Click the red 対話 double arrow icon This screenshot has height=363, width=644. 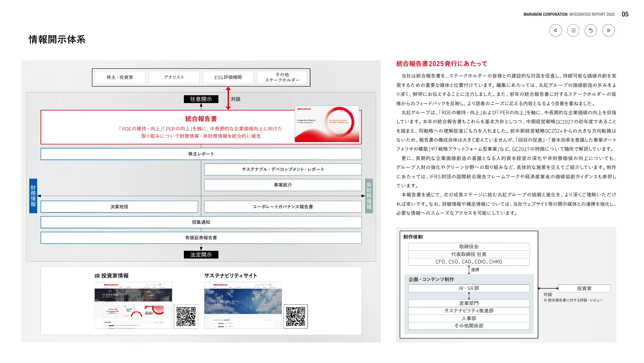pyautogui.click(x=228, y=99)
